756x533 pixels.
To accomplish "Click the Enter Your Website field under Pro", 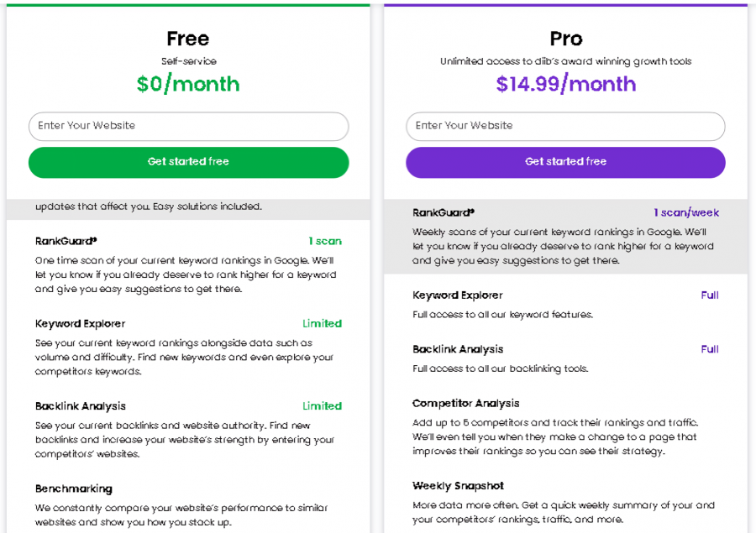I will pos(565,126).
